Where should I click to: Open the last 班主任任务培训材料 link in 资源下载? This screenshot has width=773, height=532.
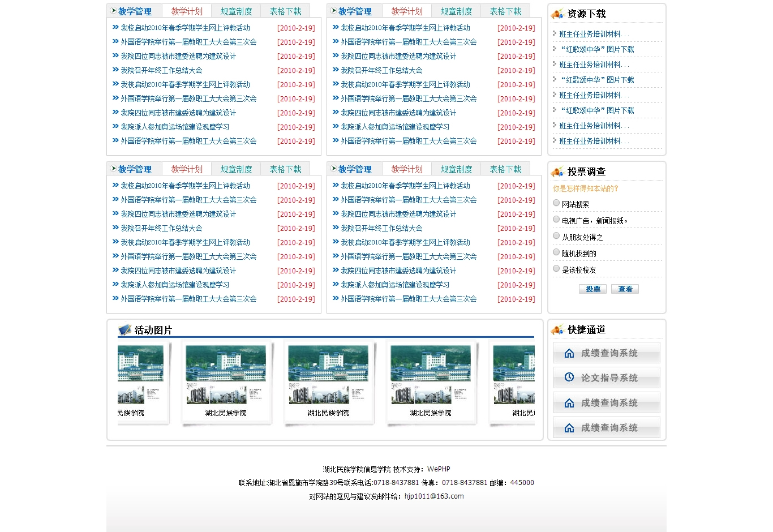tap(594, 141)
